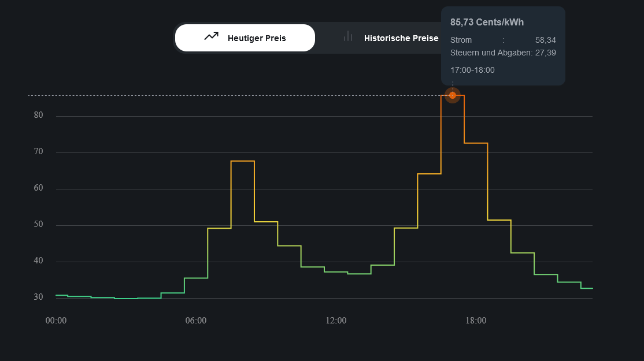Viewport: 644px width, 361px height.
Task: Click the 30 value on the price axis
Action: coord(39,297)
